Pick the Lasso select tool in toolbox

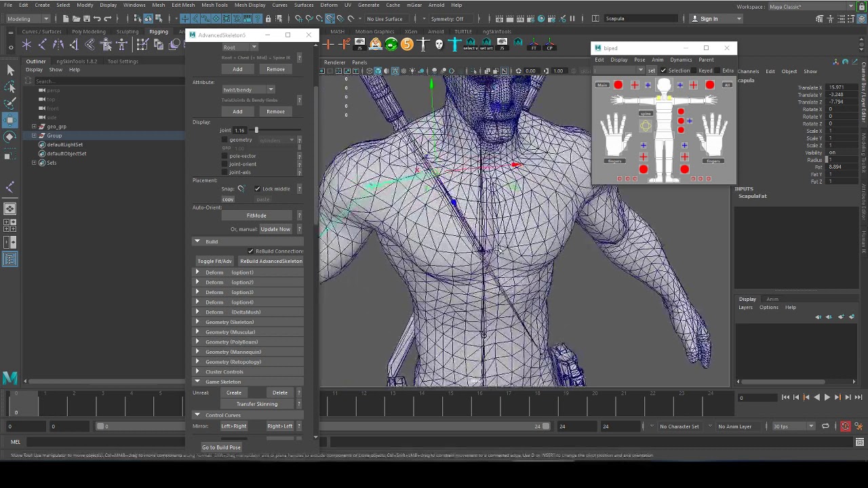click(x=10, y=87)
